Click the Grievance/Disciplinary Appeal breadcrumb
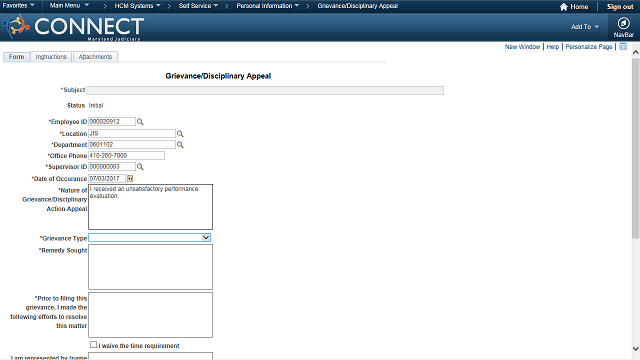 (358, 6)
